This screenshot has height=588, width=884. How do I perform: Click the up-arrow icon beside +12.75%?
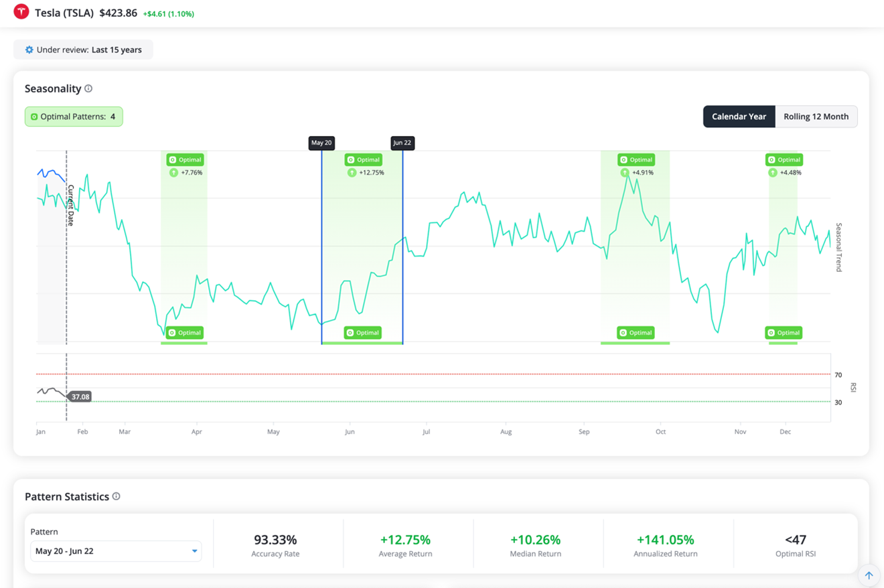click(352, 173)
